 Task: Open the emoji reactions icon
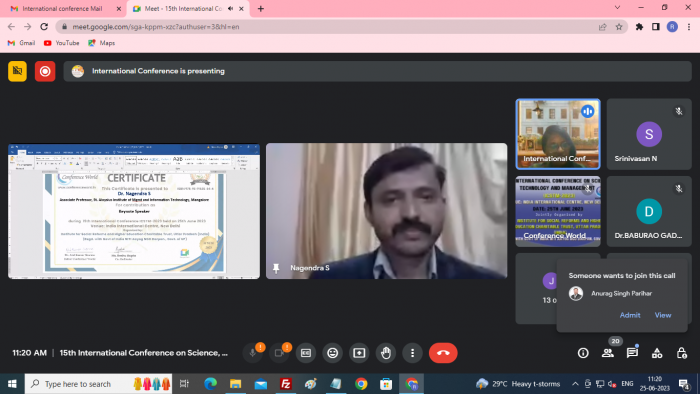333,353
